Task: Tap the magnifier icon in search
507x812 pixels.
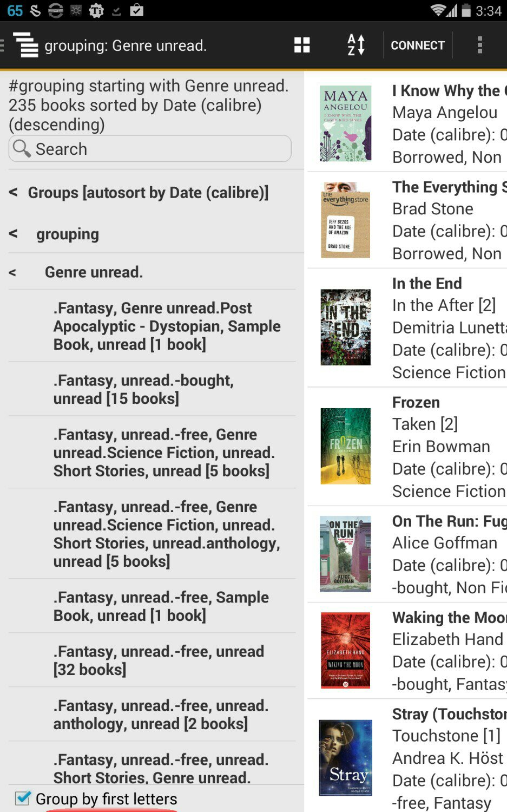Action: coord(22,148)
